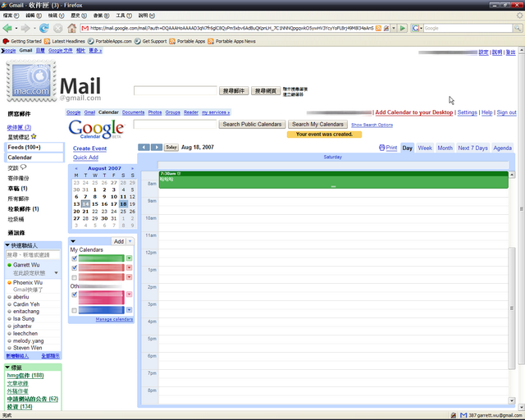Click the star icon next to starred label
The image size is (525, 420).
[x=34, y=136]
